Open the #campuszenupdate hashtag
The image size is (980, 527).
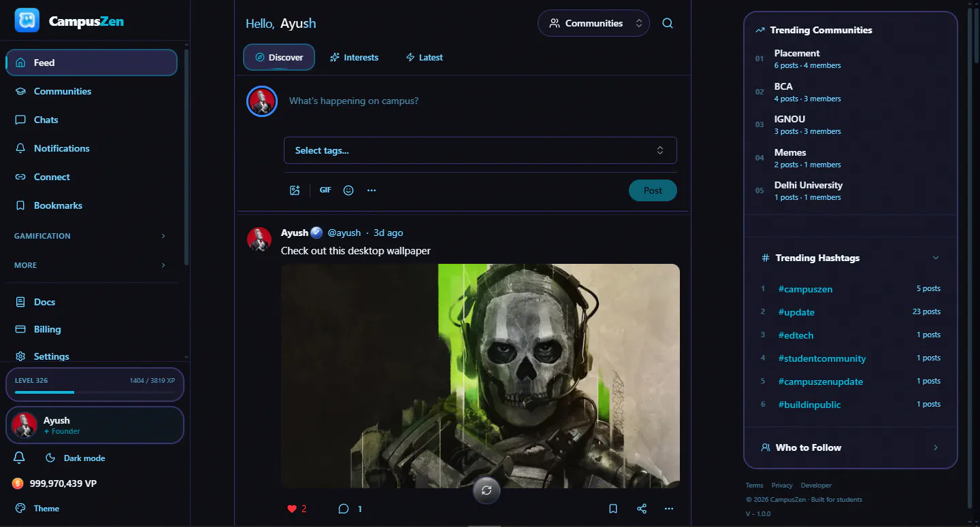pos(821,381)
